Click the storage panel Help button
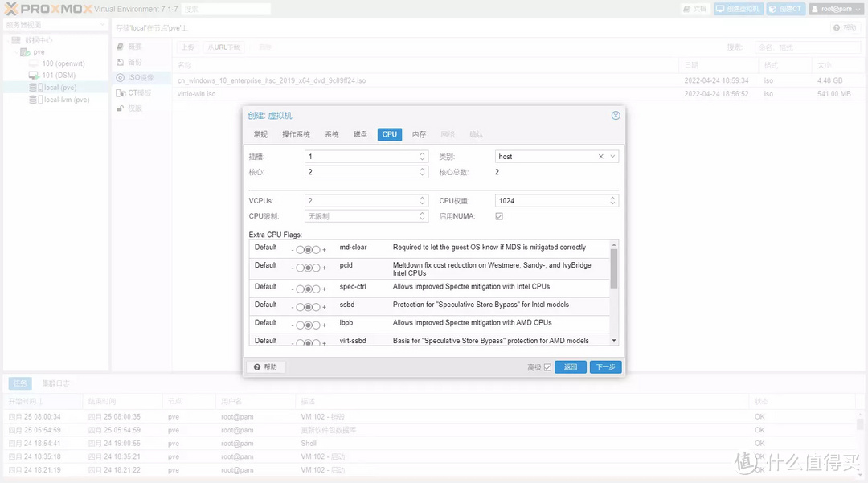This screenshot has height=483, width=868. 845,27
